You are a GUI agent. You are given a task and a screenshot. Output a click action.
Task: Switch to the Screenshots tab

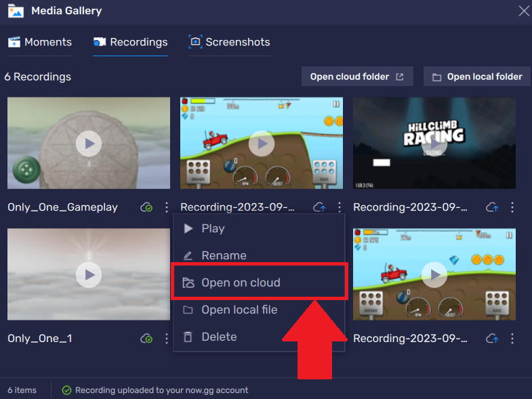point(230,42)
